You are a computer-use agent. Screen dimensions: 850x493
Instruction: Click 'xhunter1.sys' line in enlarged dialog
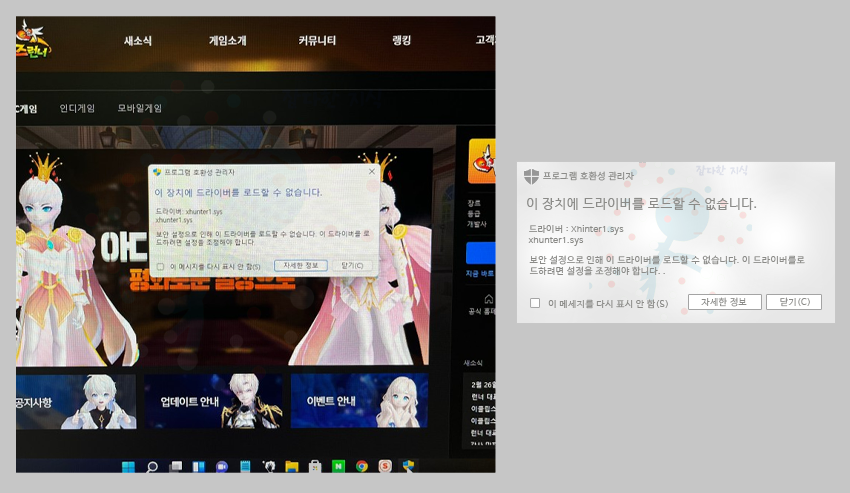(556, 240)
